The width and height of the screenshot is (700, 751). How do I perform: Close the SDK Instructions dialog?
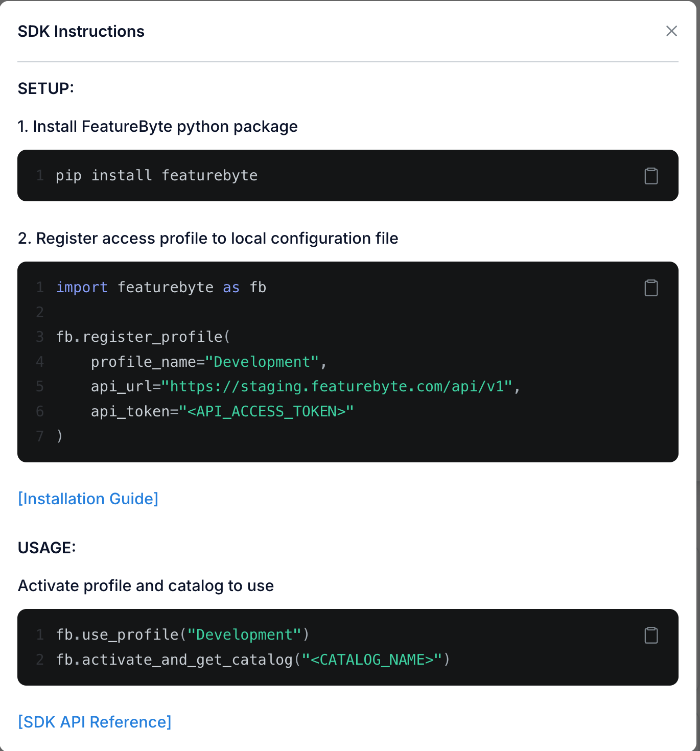[x=672, y=31]
